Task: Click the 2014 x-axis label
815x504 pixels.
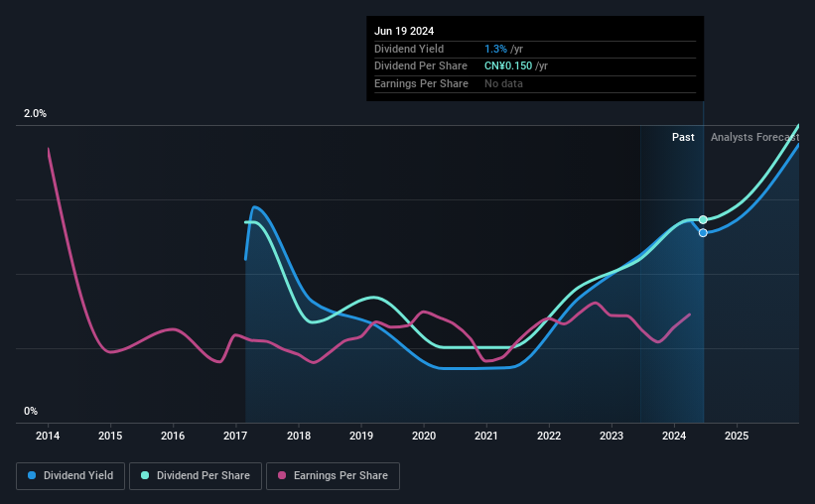Action: pyautogui.click(x=48, y=436)
